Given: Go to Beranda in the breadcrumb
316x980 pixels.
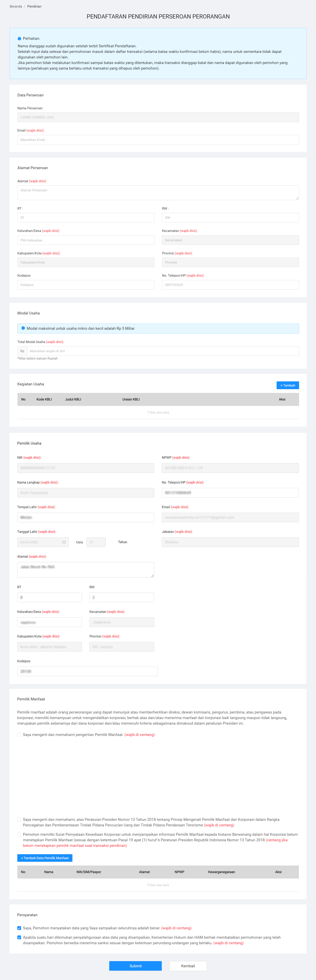Looking at the screenshot, I should pyautogui.click(x=16, y=7).
